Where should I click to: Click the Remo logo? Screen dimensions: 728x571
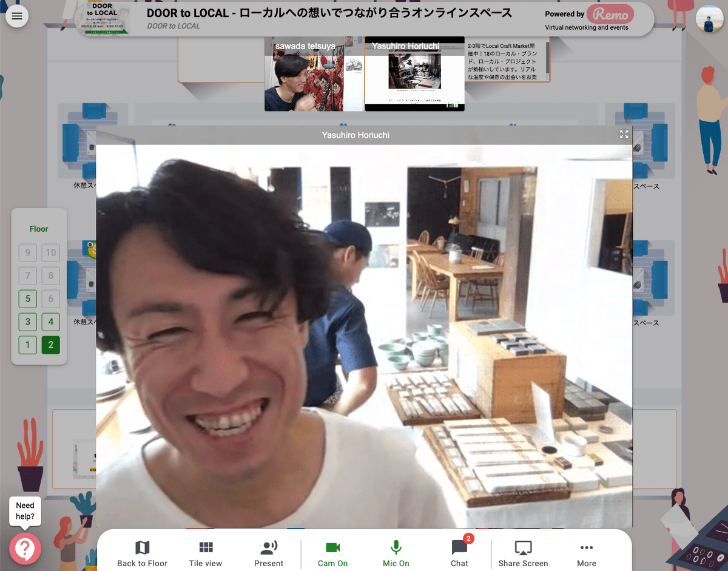coord(611,14)
